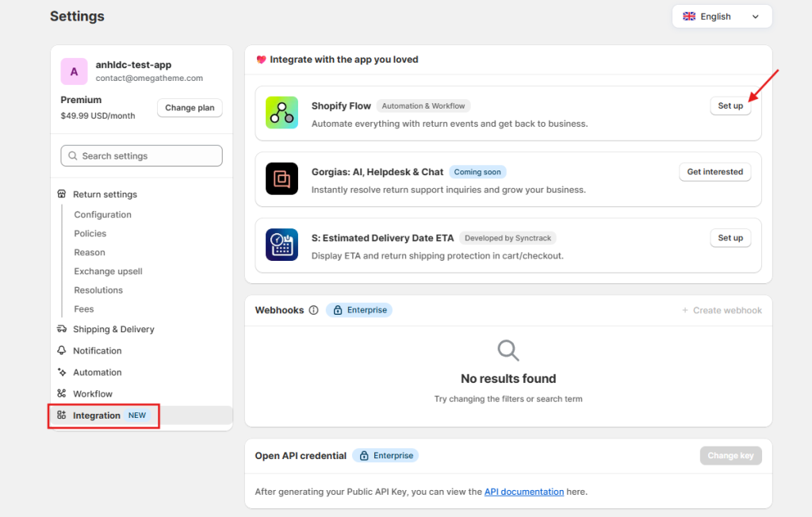Click the Gorgias helpdesk app icon
This screenshot has width=812, height=517.
click(x=282, y=178)
